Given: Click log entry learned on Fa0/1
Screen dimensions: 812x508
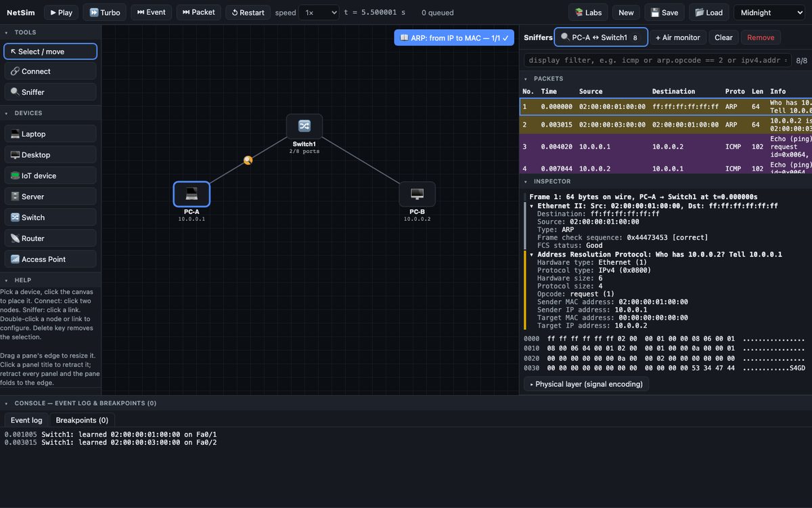Looking at the screenshot, I should click(x=111, y=434).
